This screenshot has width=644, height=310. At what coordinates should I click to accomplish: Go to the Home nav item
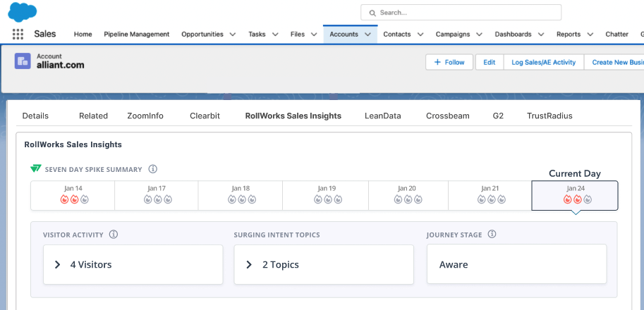(83, 35)
